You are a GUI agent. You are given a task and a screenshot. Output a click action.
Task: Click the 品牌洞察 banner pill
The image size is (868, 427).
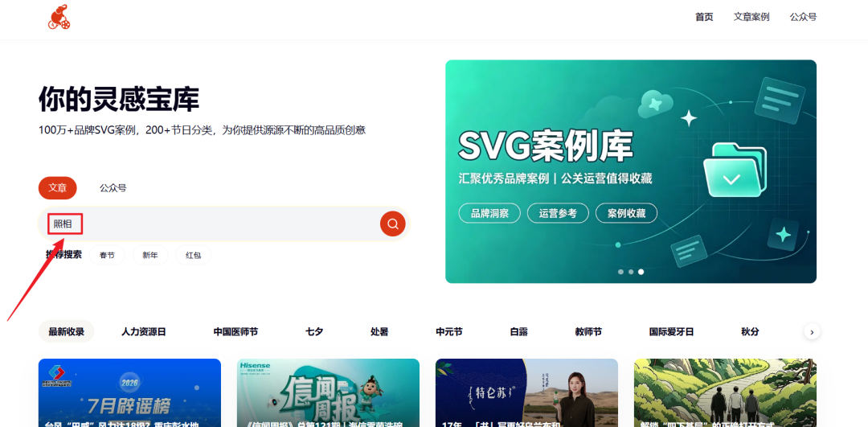[x=489, y=213]
